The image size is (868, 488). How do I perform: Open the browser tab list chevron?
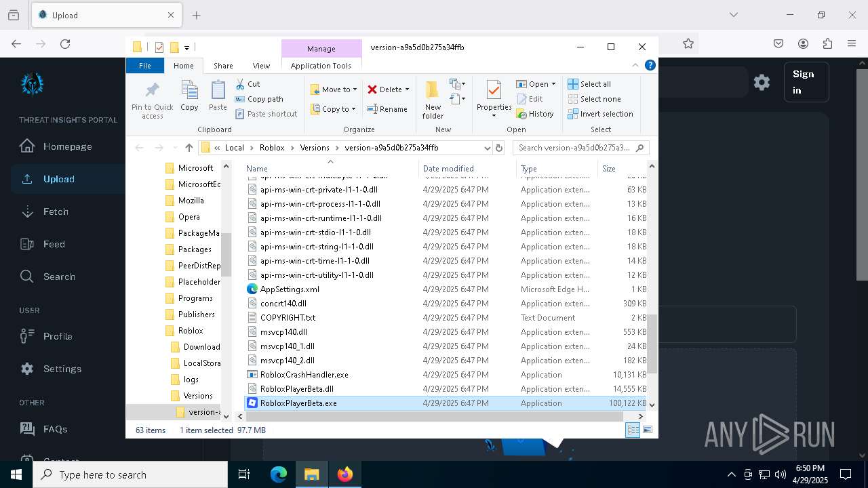(733, 15)
